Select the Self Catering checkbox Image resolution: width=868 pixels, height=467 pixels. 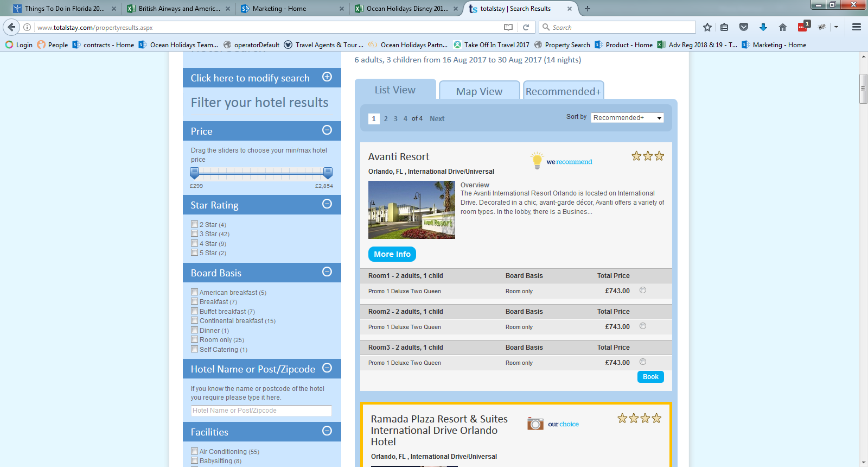pos(194,349)
